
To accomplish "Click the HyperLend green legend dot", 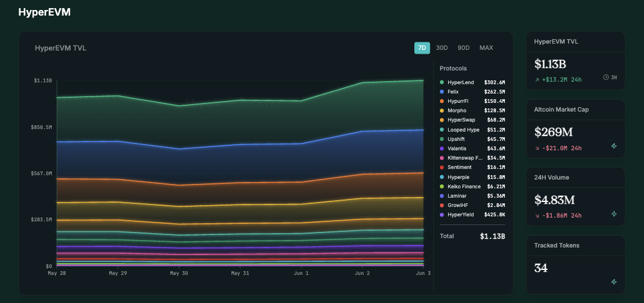I will 442,82.
